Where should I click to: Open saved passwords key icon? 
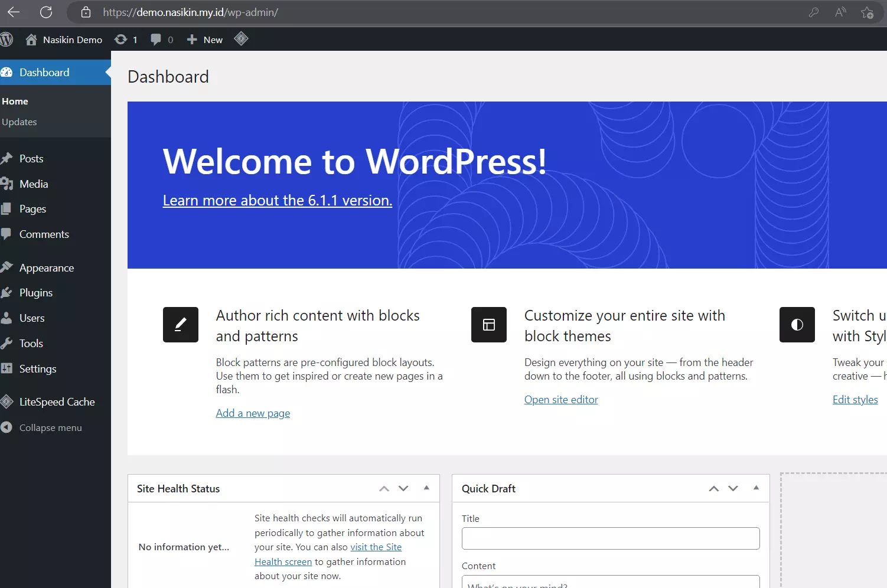814,12
